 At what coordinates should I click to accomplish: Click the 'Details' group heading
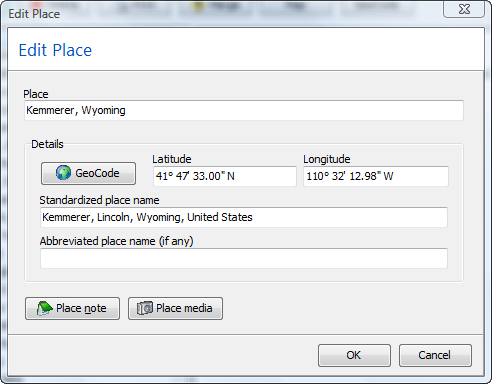[47, 144]
